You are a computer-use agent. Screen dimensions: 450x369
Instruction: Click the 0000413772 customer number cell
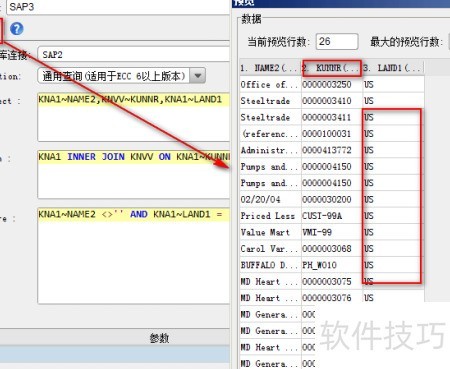pos(332,150)
